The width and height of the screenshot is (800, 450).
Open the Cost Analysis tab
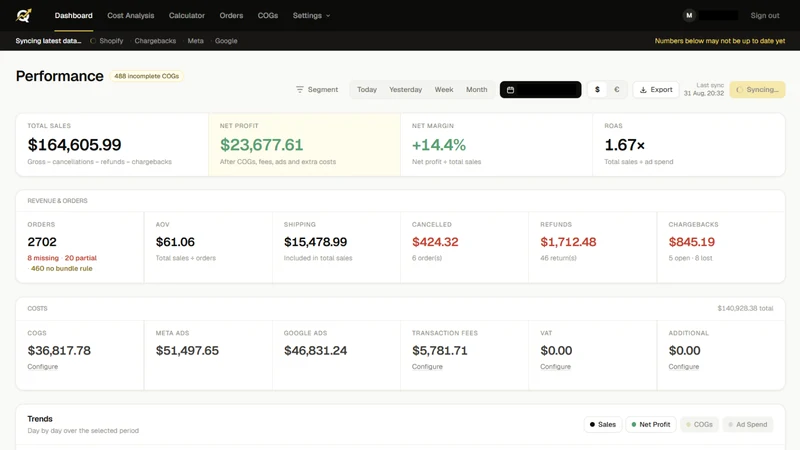(131, 15)
